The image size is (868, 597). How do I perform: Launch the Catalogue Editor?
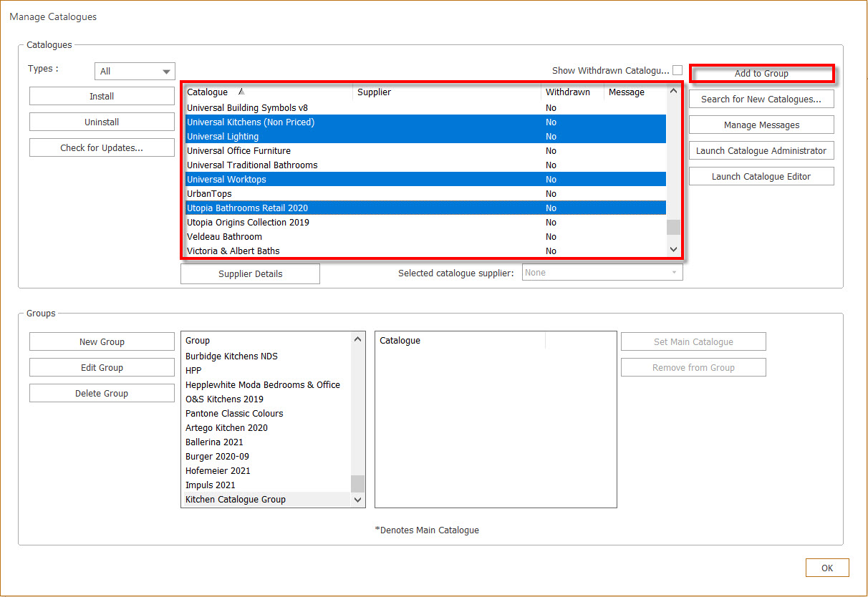coord(761,177)
